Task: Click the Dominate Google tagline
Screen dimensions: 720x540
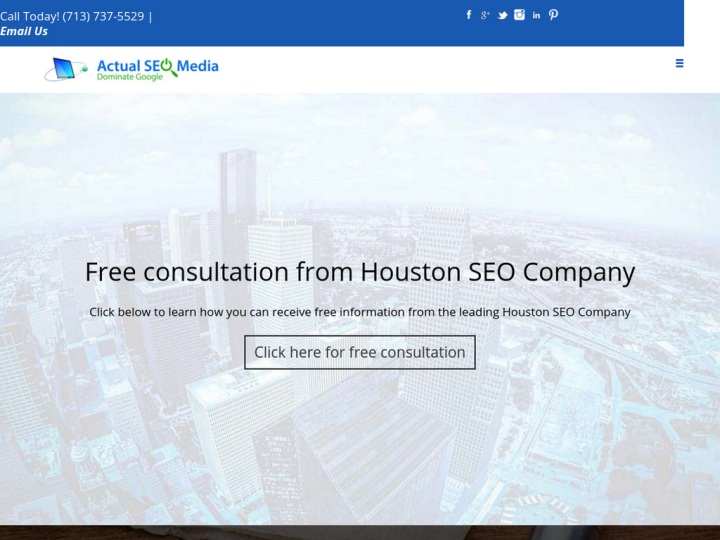Action: (x=129, y=78)
